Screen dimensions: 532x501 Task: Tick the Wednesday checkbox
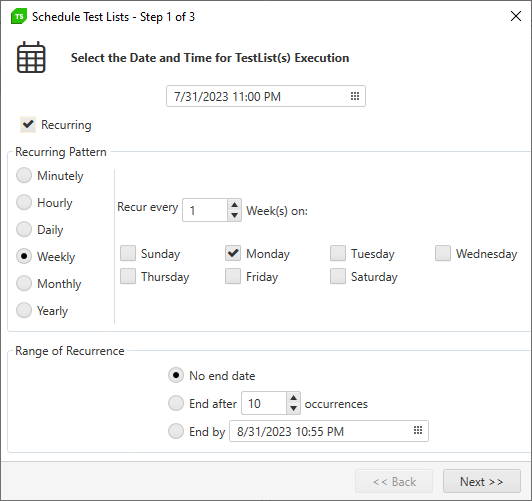[x=443, y=253]
